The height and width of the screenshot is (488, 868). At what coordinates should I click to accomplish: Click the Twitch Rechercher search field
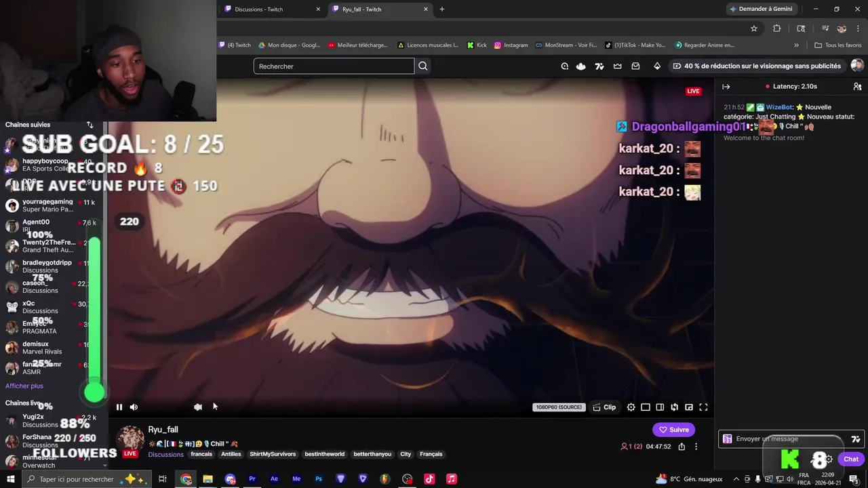(334, 66)
